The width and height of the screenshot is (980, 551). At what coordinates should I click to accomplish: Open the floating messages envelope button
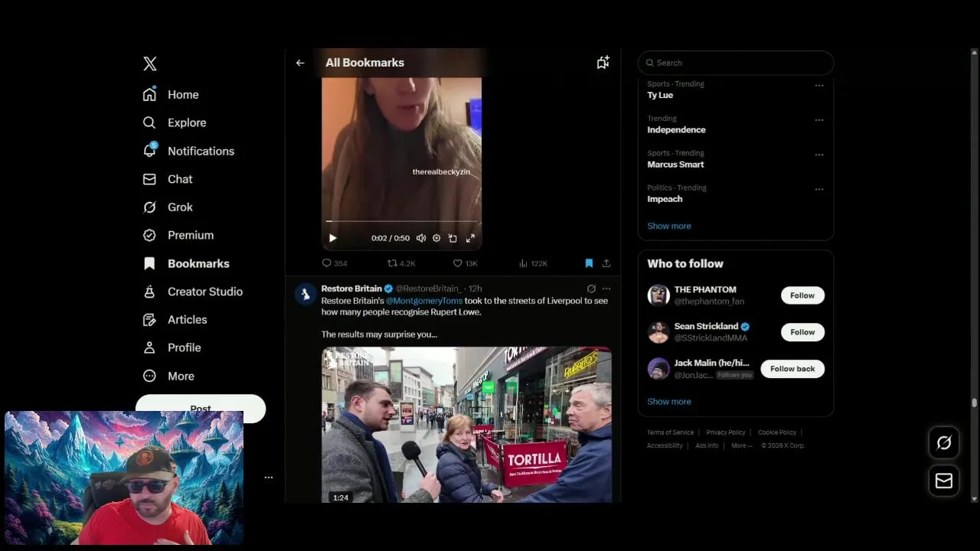click(944, 481)
